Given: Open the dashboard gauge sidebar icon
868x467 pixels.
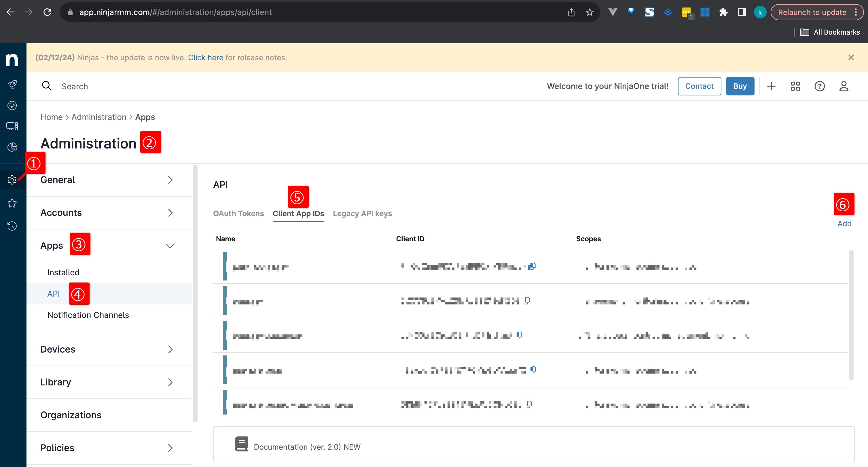Looking at the screenshot, I should 12,106.
